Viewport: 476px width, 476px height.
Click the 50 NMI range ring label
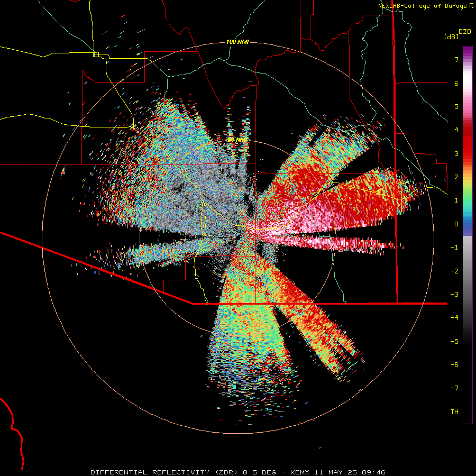[237, 140]
